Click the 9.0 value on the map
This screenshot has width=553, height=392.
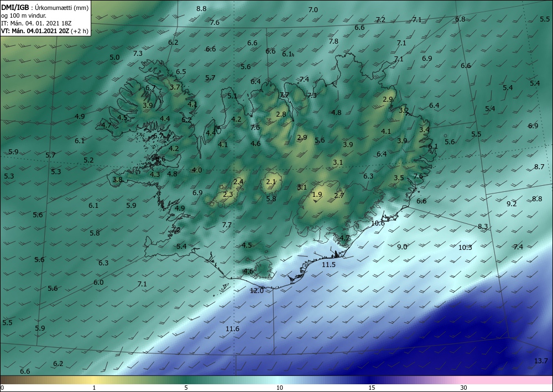[402, 247]
